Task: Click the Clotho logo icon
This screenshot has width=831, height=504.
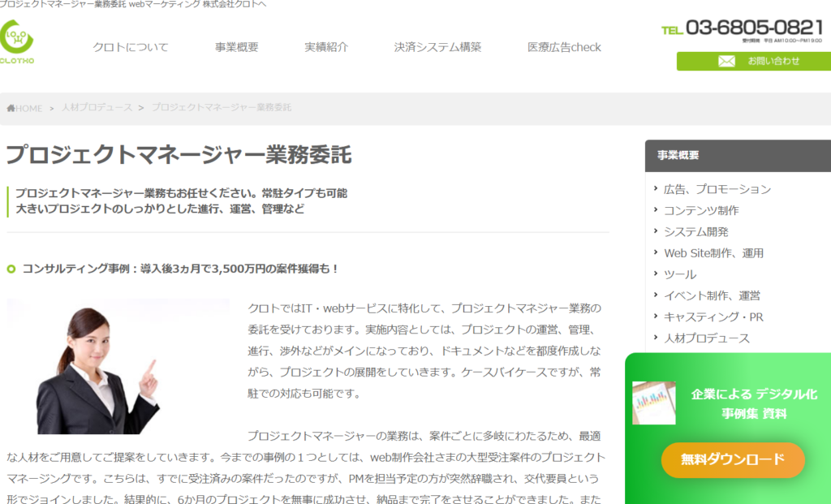Action: (17, 42)
